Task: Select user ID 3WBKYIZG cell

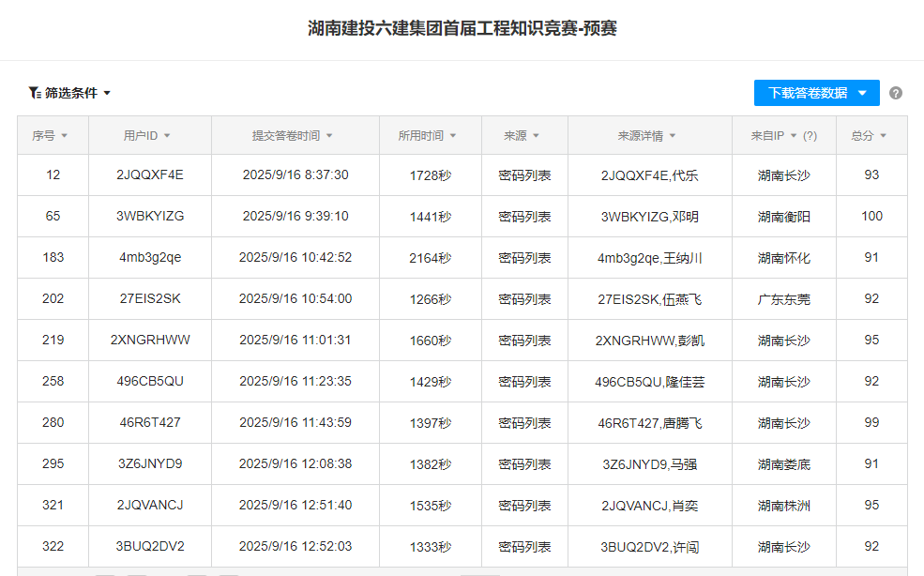Action: [150, 217]
